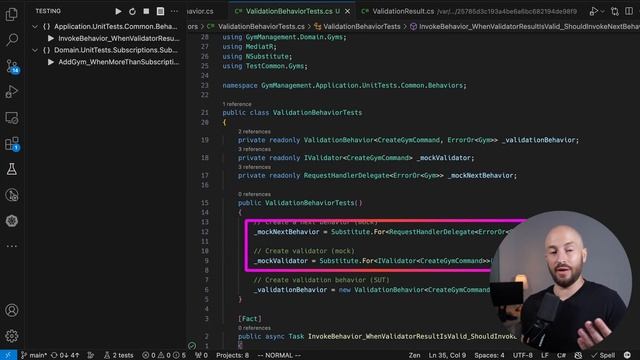The height and width of the screenshot is (360, 640).
Task: Click '0 references' lens above constructor
Action: click(x=254, y=194)
